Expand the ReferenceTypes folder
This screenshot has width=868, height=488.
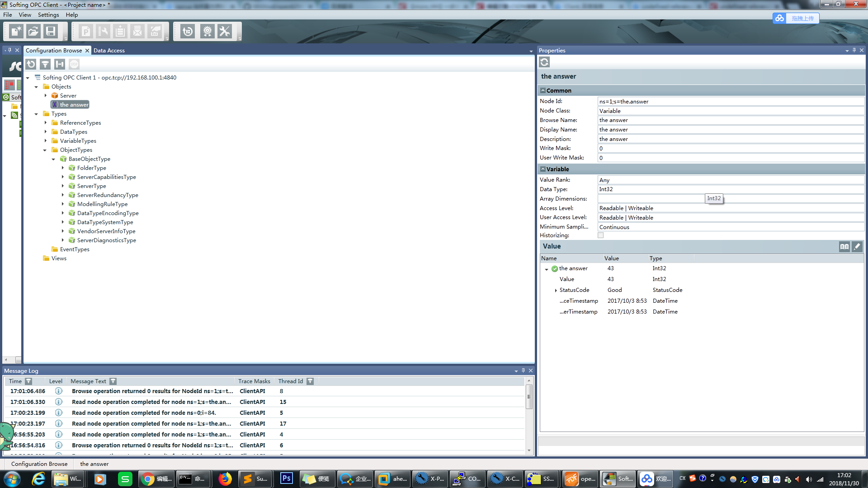click(x=46, y=123)
